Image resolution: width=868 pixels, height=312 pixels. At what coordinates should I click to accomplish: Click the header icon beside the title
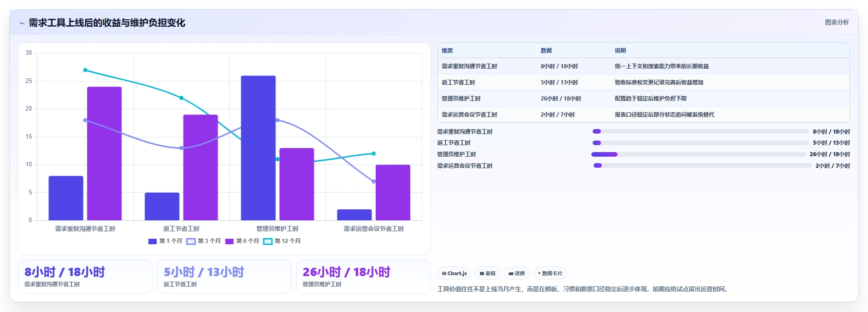click(22, 23)
